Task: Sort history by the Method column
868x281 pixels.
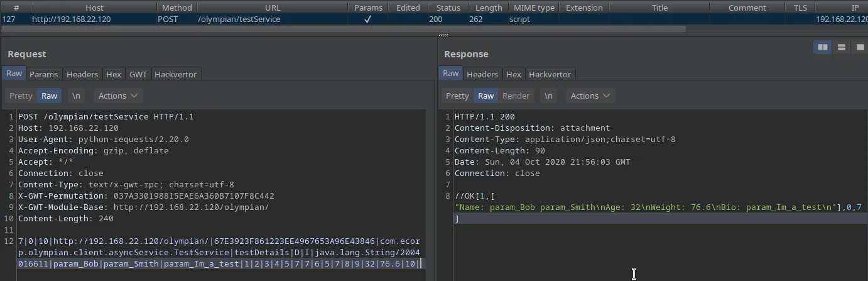Action: pyautogui.click(x=177, y=8)
